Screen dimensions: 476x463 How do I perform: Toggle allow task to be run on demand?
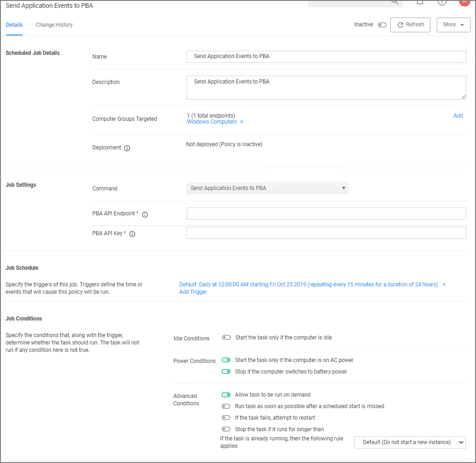(226, 395)
